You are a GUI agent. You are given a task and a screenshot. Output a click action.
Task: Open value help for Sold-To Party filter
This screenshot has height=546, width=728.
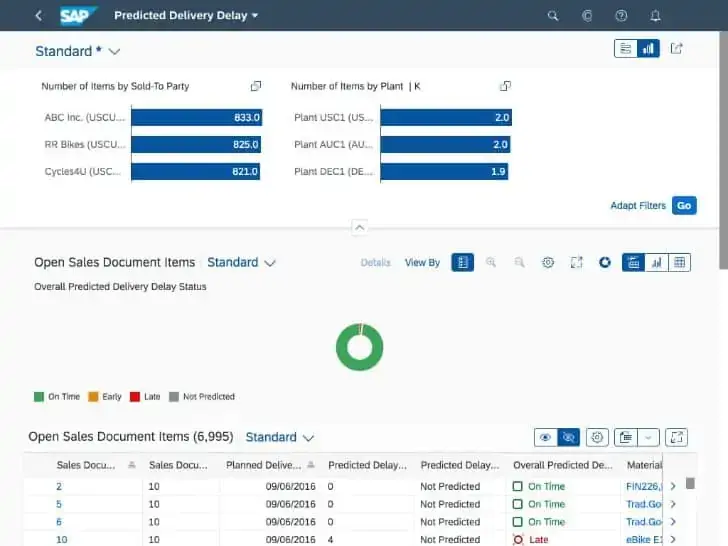point(256,86)
